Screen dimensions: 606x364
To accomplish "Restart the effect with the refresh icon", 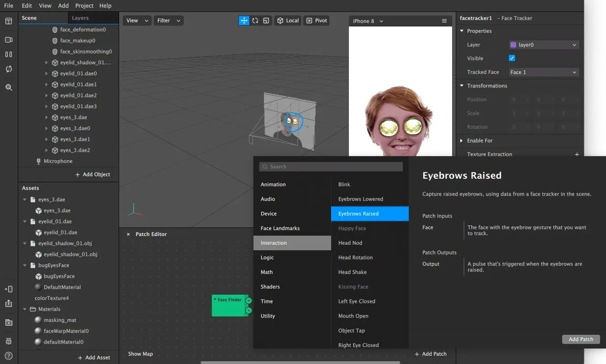I will click(x=9, y=69).
